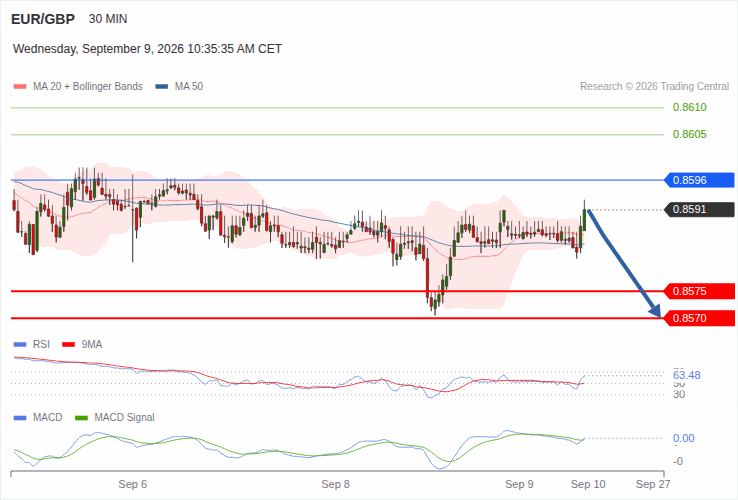This screenshot has width=738, height=500.
Task: Click the EUR/GBP pair title
Action: click(x=43, y=19)
